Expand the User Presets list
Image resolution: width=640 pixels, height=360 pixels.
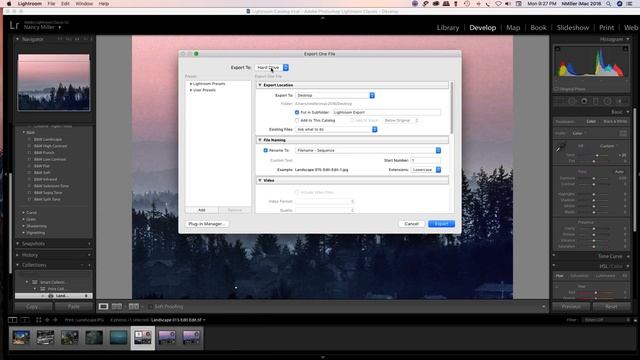click(x=191, y=90)
